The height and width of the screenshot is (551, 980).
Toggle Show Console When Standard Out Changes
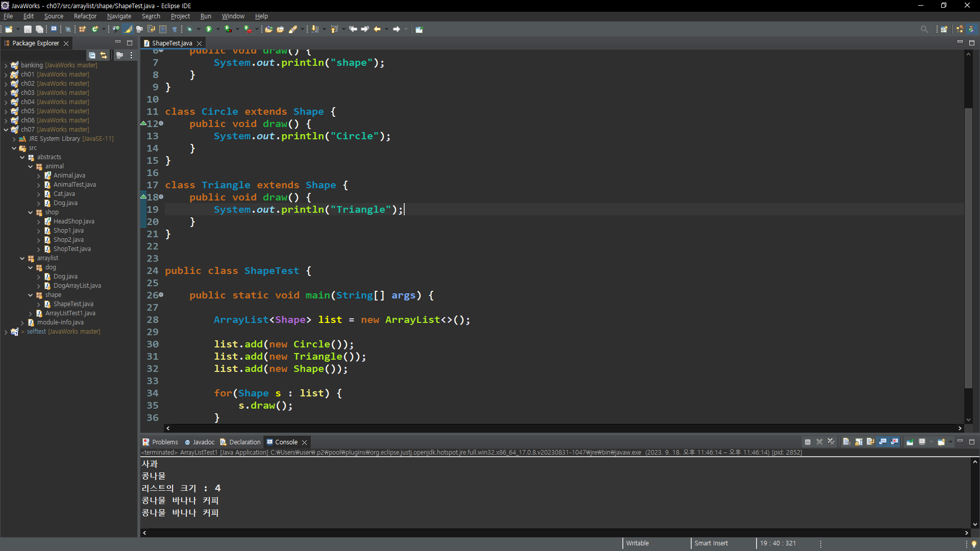tap(883, 442)
